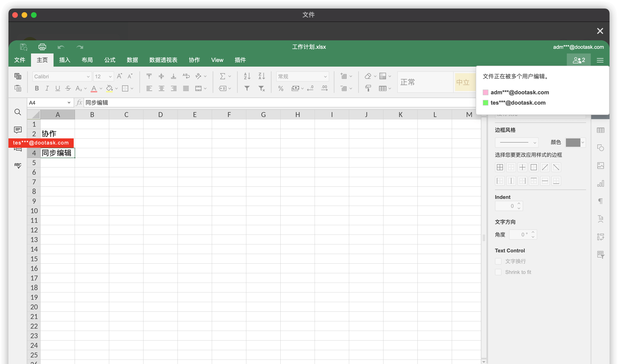Click the formula bar input
Screen dimensions: 618x364
click(x=279, y=103)
